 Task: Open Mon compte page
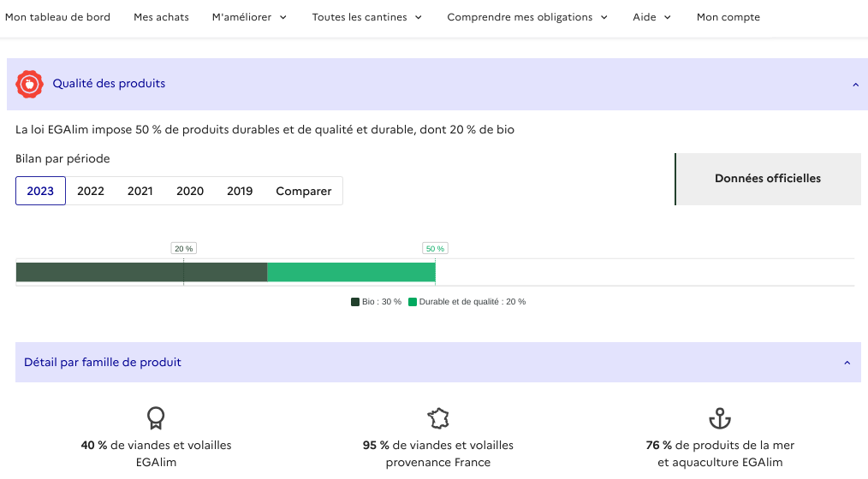728,17
